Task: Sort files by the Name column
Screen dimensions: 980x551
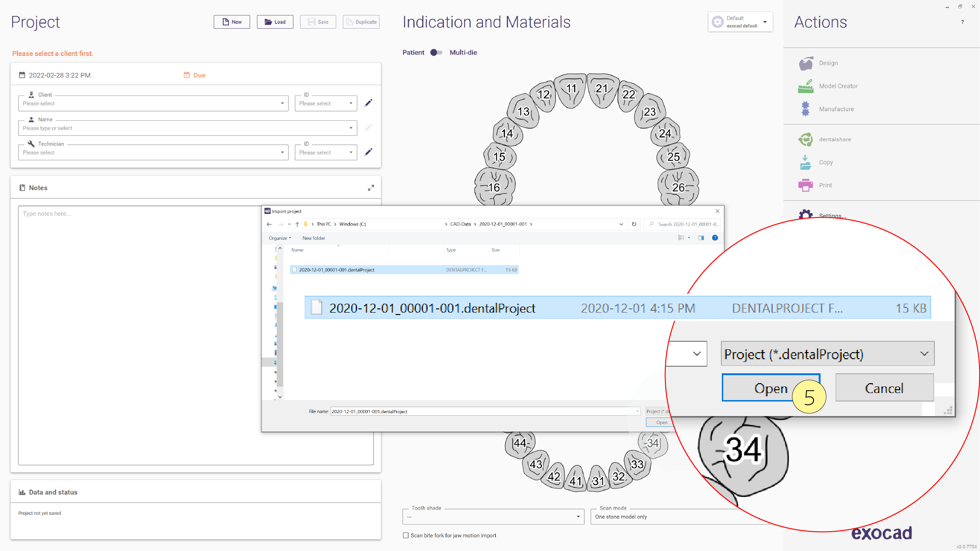Action: [x=297, y=250]
